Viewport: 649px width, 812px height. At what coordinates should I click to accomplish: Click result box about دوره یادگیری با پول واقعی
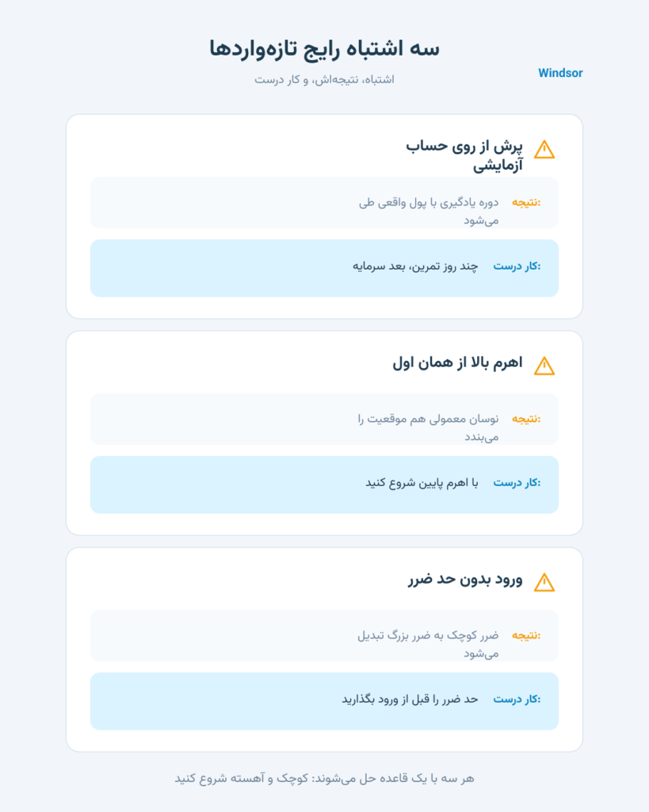(x=325, y=202)
